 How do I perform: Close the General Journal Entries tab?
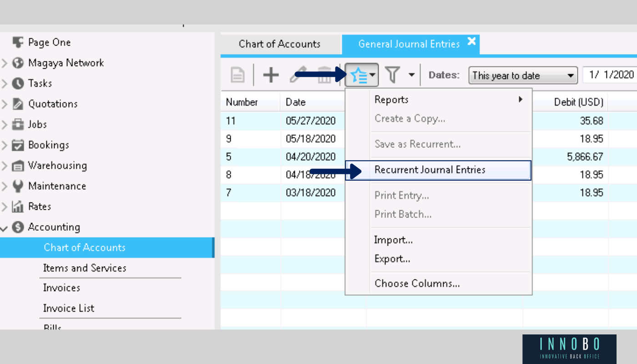(x=472, y=41)
